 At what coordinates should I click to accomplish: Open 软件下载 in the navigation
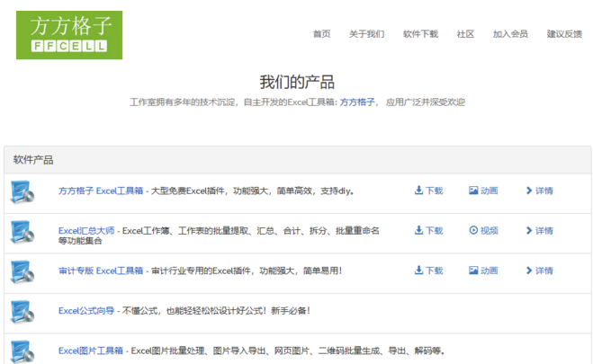[420, 34]
